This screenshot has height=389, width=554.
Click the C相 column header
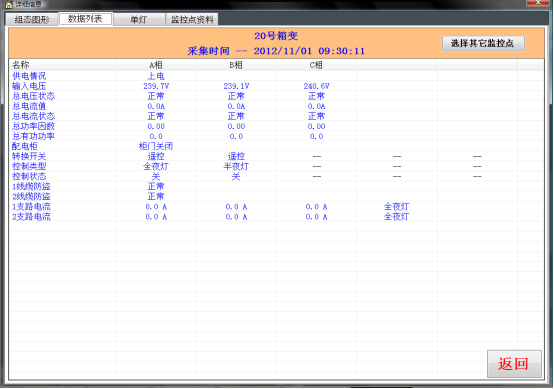(x=316, y=65)
